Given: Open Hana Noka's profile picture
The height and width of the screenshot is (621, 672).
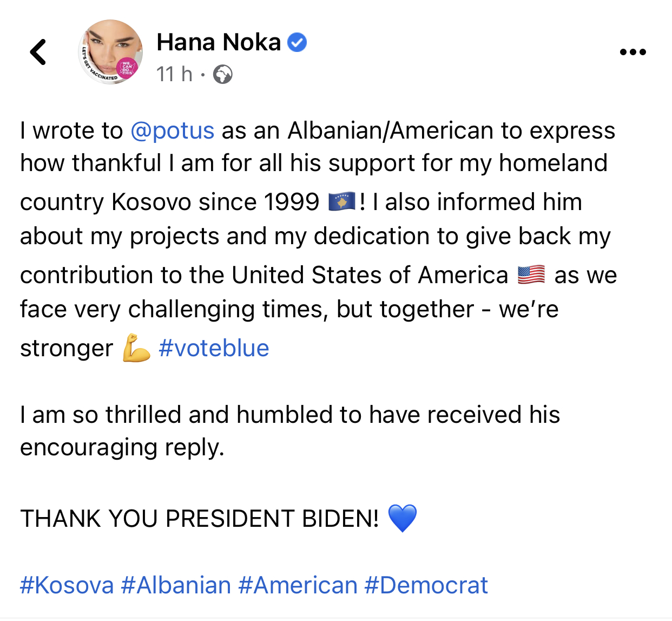Looking at the screenshot, I should (x=111, y=52).
